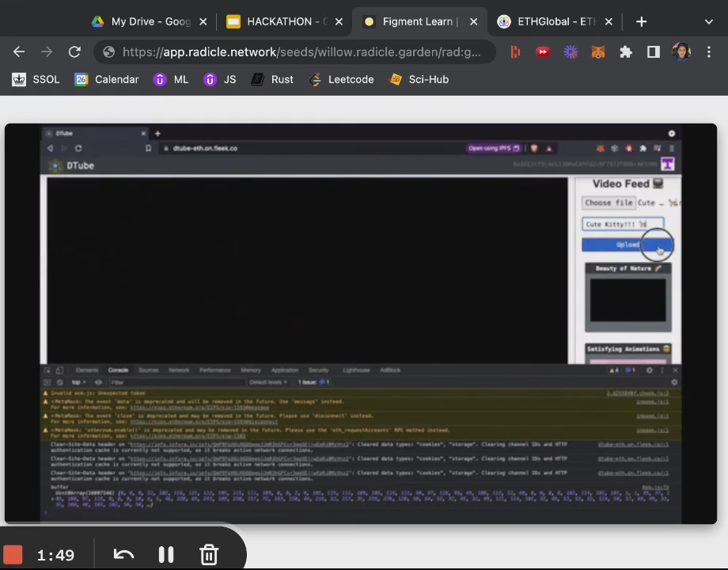Close the ETHGlobal tab
Image resolution: width=728 pixels, height=570 pixels.
[609, 22]
